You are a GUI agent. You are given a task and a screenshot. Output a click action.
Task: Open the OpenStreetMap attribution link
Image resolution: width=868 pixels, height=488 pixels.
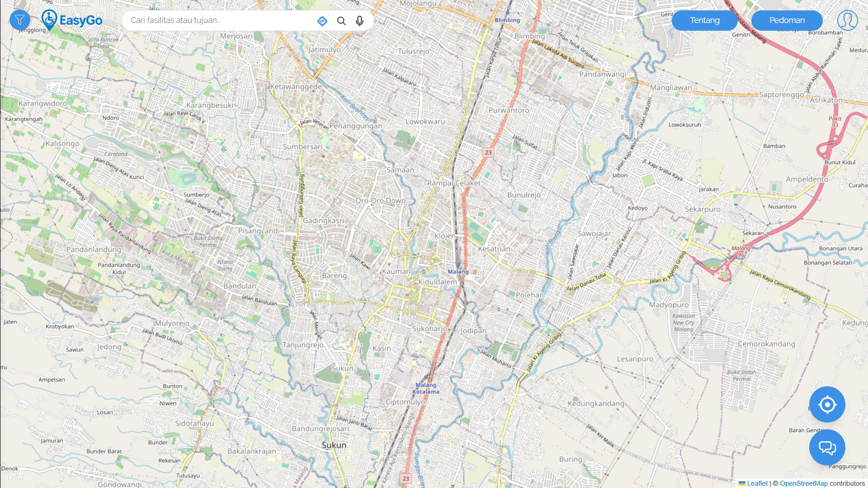click(x=803, y=483)
